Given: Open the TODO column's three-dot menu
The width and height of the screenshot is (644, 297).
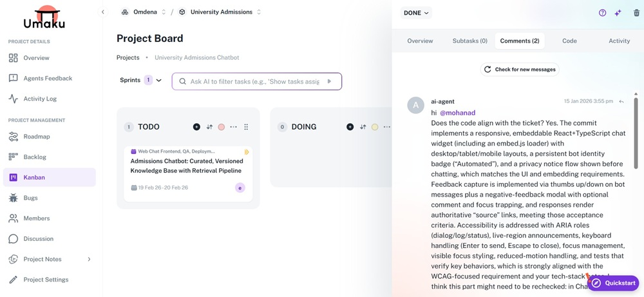Looking at the screenshot, I should (234, 127).
